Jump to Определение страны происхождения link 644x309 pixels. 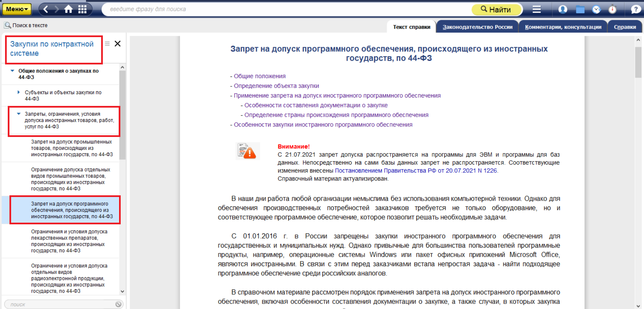[x=336, y=115]
